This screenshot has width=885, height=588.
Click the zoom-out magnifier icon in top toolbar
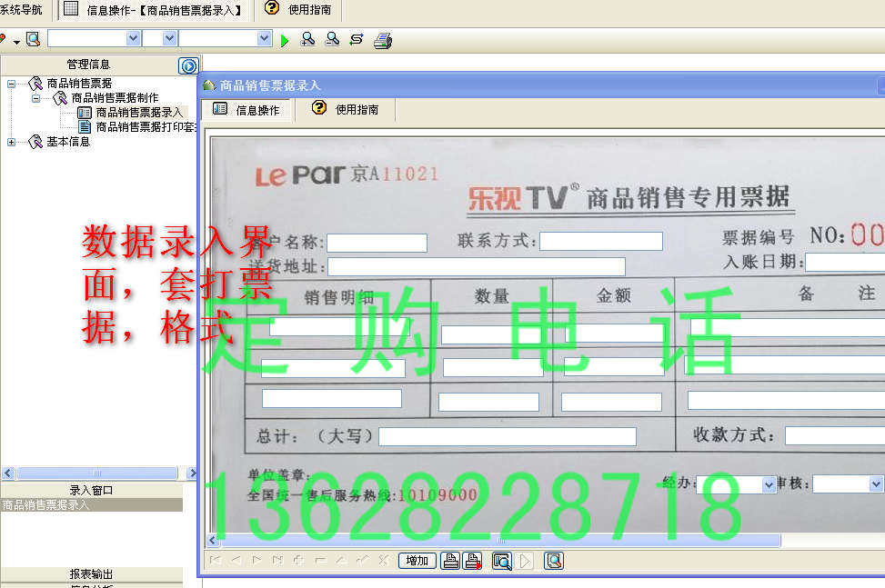332,39
